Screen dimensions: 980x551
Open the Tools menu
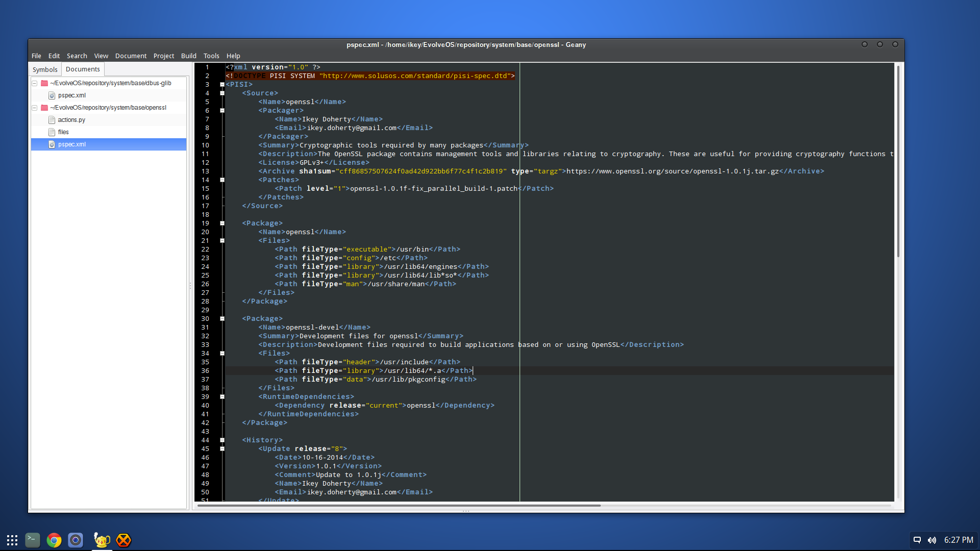pyautogui.click(x=211, y=56)
